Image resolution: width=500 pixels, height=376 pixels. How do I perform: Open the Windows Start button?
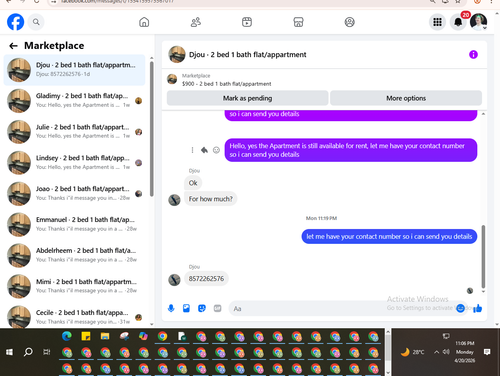coord(9,352)
